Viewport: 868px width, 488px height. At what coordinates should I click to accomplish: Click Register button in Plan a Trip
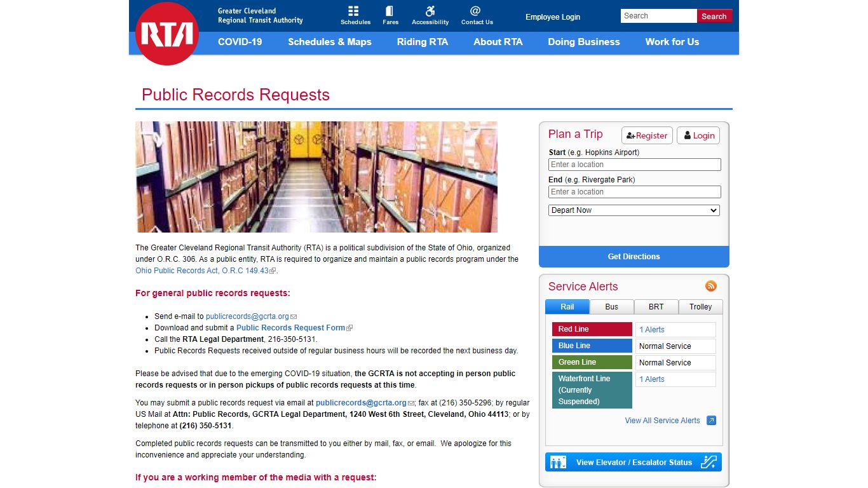click(647, 135)
